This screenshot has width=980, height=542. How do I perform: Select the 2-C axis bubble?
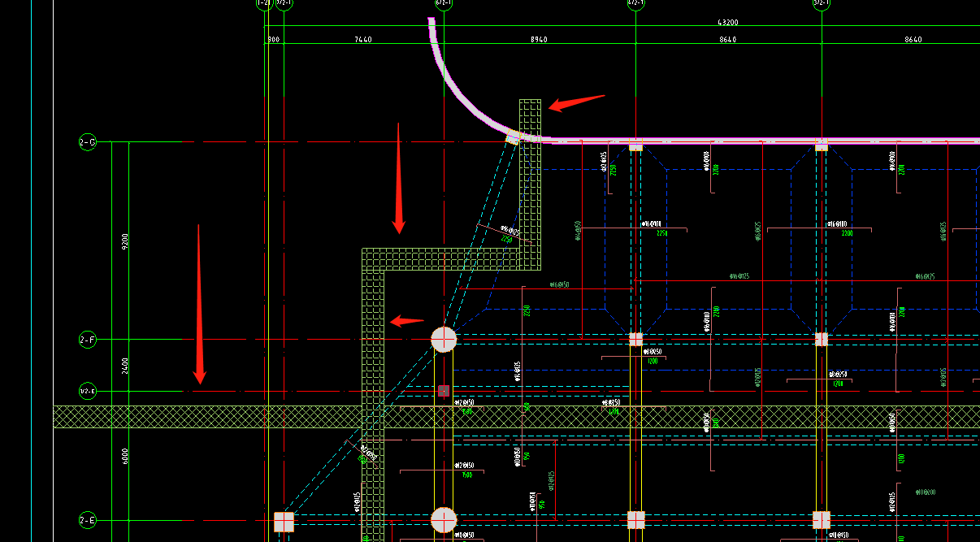[87, 142]
